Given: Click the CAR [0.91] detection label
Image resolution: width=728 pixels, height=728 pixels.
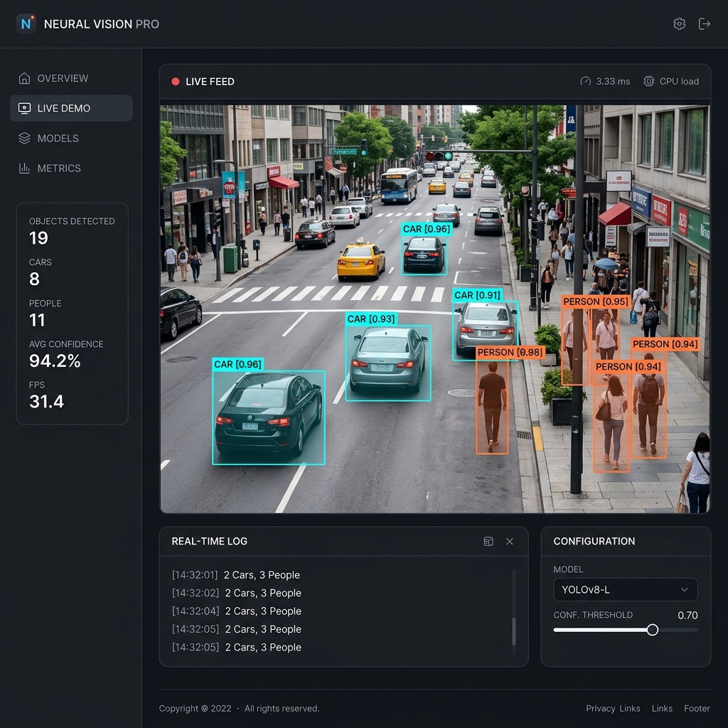Looking at the screenshot, I should pyautogui.click(x=477, y=295).
